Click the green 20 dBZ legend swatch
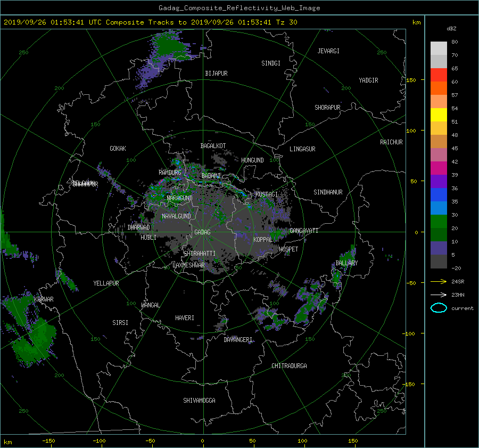Viewport: 479px width, 448px height. coord(439,222)
